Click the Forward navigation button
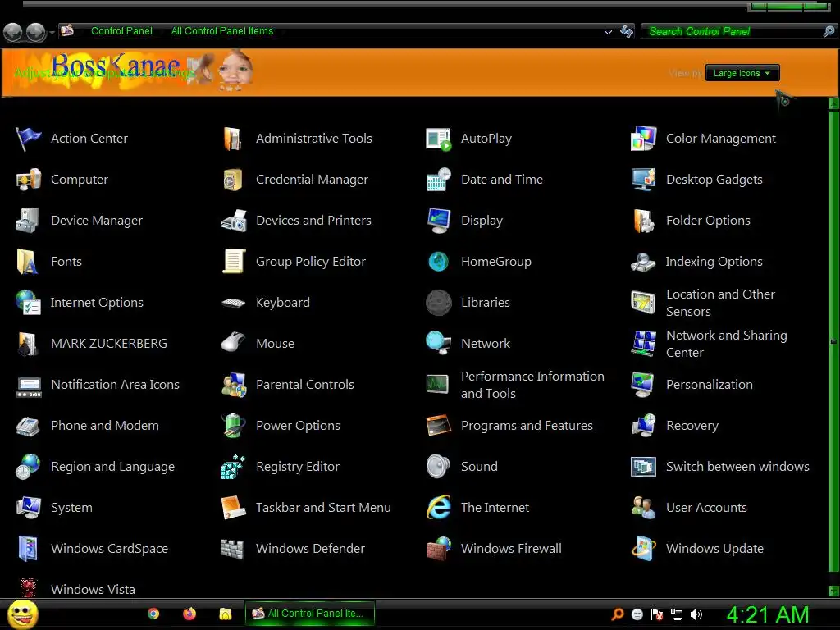Viewport: 840px width, 630px height. pyautogui.click(x=36, y=32)
